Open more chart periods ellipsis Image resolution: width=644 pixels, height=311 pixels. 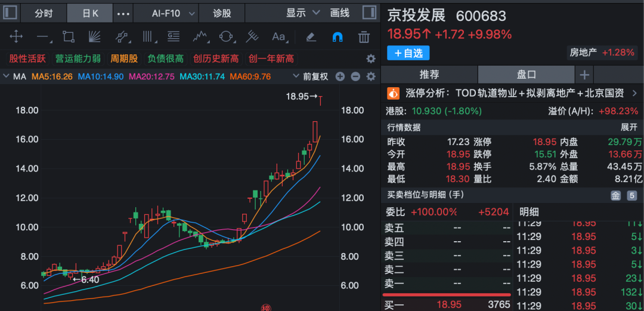tap(123, 13)
